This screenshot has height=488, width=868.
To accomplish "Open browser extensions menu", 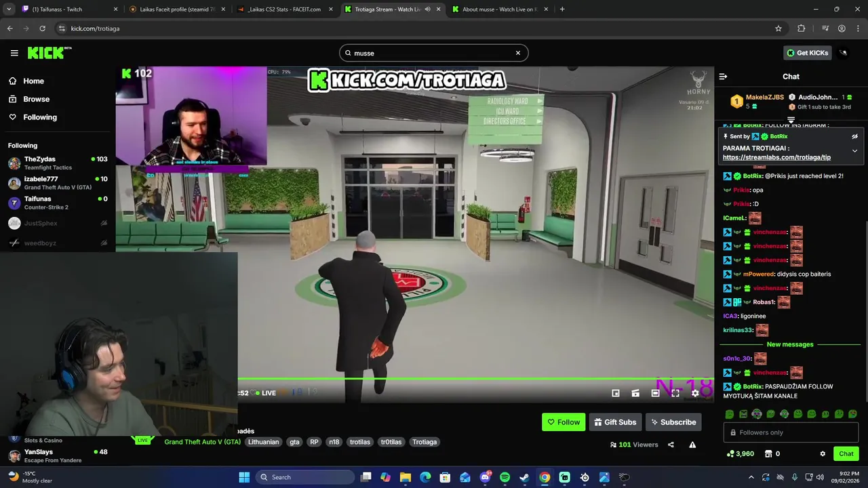I will tap(802, 28).
